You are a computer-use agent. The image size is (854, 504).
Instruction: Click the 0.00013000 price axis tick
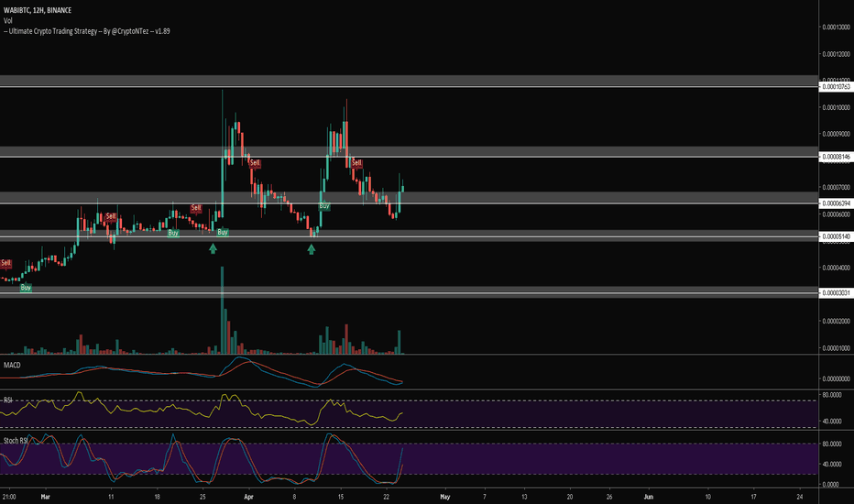[836, 27]
